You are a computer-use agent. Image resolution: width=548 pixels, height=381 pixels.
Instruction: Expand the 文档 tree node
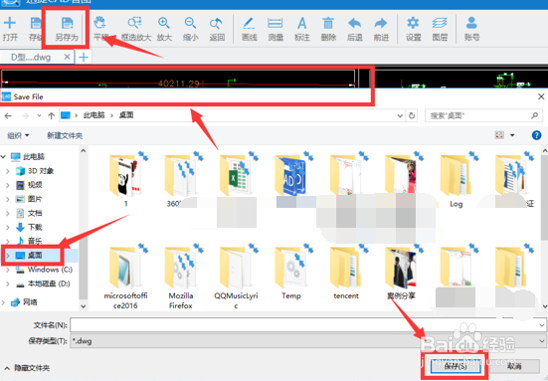pos(8,213)
